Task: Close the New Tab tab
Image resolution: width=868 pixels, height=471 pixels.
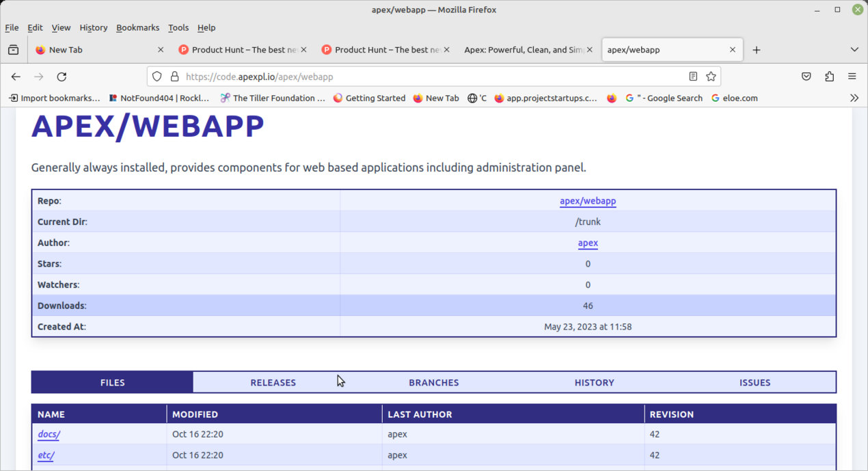Action: click(x=161, y=50)
